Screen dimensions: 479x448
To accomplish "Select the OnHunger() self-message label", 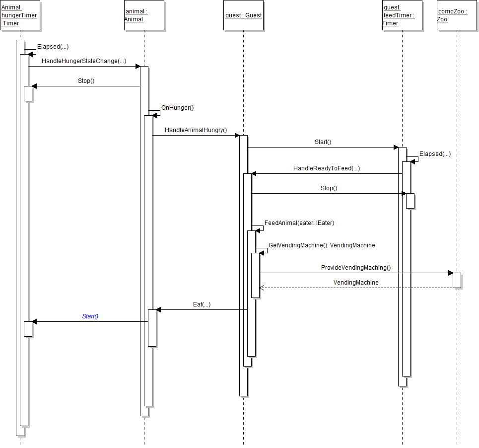I will (177, 108).
